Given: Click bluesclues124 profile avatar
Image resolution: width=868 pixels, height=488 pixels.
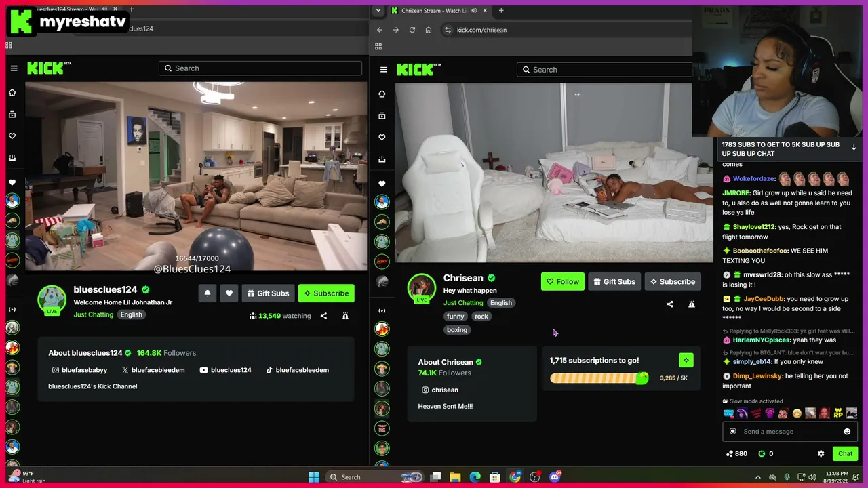Looking at the screenshot, I should (x=52, y=300).
